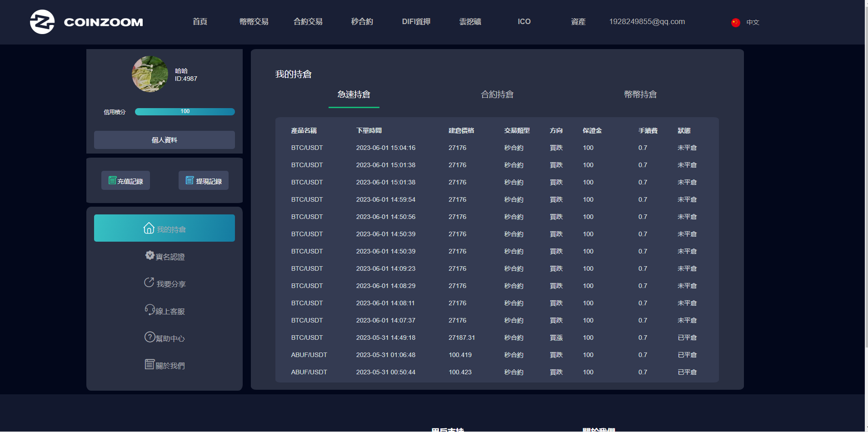Click the house icon for 我的持倉
This screenshot has height=432, width=868.
149,228
